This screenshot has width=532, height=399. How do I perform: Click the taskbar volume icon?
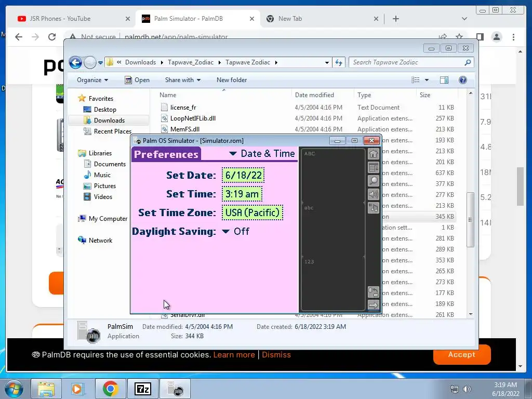pyautogui.click(x=467, y=389)
